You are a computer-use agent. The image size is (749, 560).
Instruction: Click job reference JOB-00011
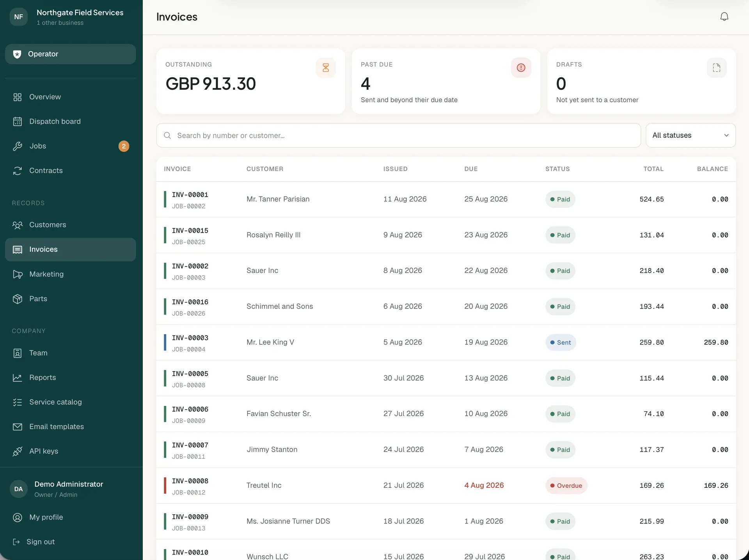coord(188,457)
